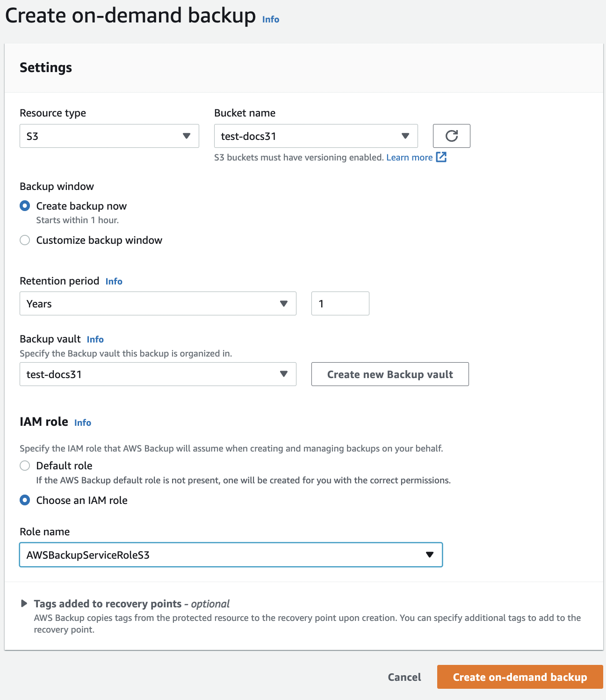
Task: Cancel the on-demand backup creation
Action: coord(404,677)
